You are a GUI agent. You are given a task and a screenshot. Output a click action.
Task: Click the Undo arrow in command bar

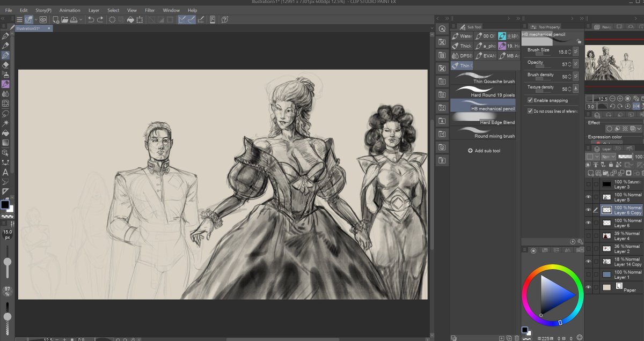pos(91,20)
